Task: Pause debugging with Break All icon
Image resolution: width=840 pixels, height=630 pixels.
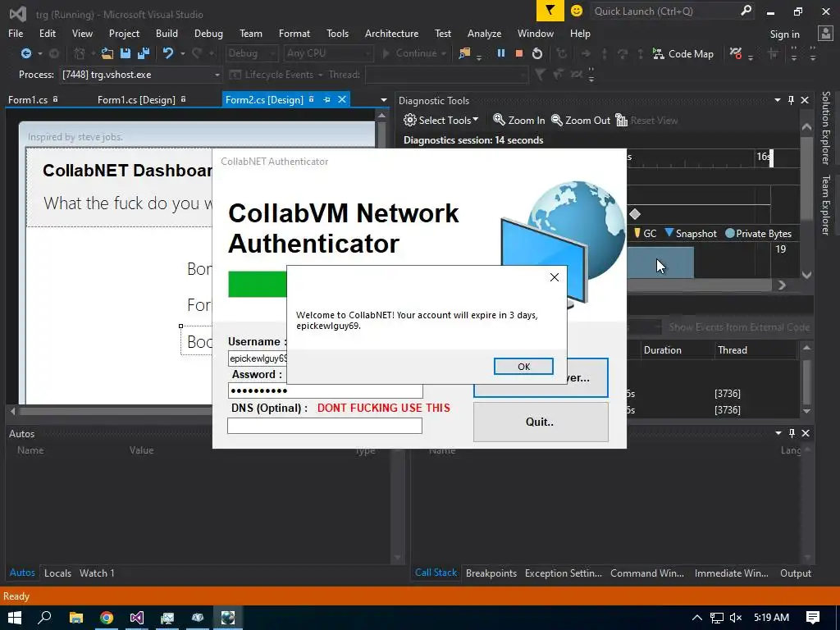Action: 501,53
